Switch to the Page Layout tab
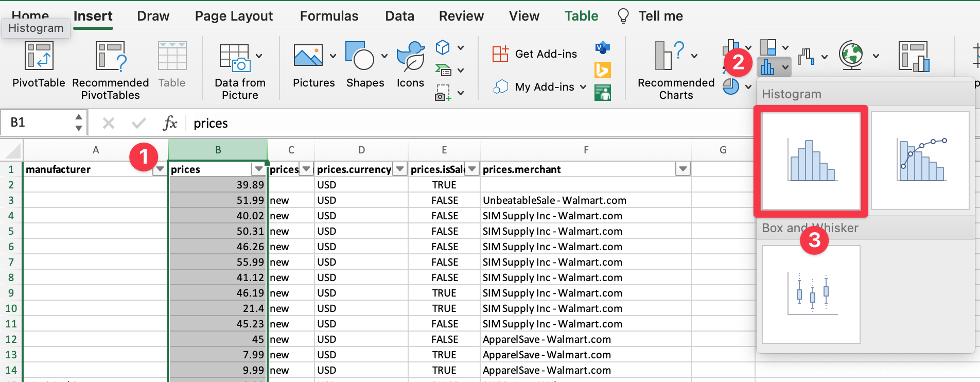 234,16
